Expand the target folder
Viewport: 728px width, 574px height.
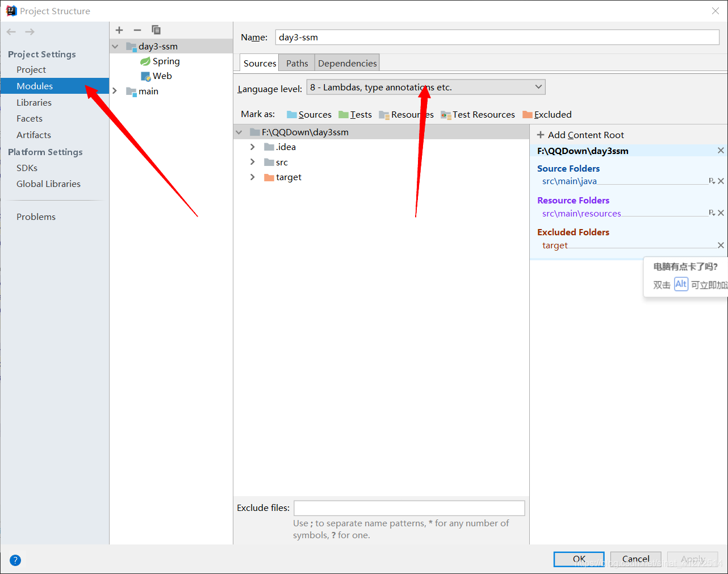[x=253, y=177]
